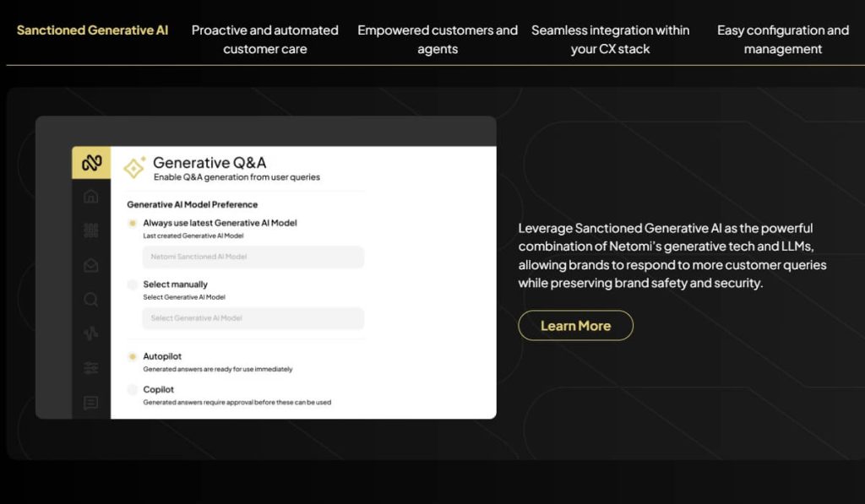
Task: Open the chat message sidebar icon
Action: pyautogui.click(x=90, y=403)
